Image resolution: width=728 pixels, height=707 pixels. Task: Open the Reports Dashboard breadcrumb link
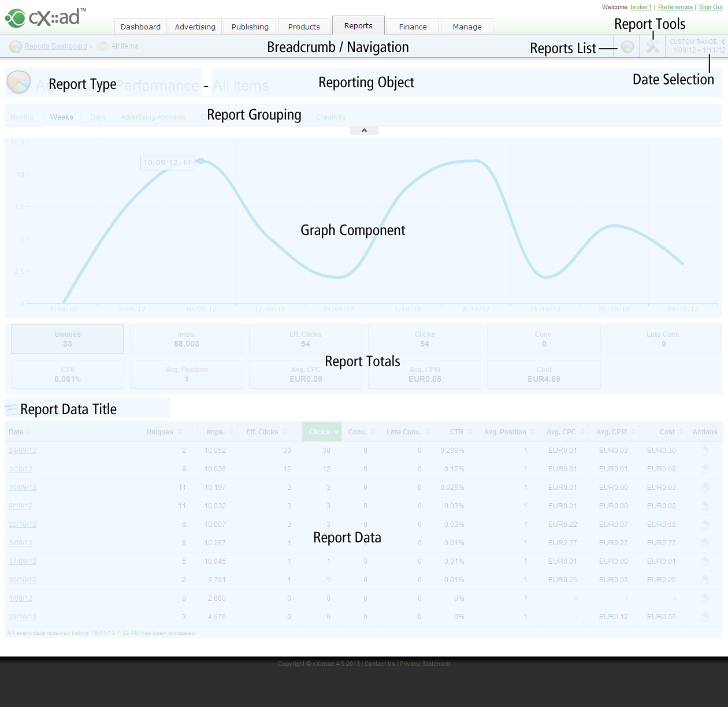(x=55, y=46)
